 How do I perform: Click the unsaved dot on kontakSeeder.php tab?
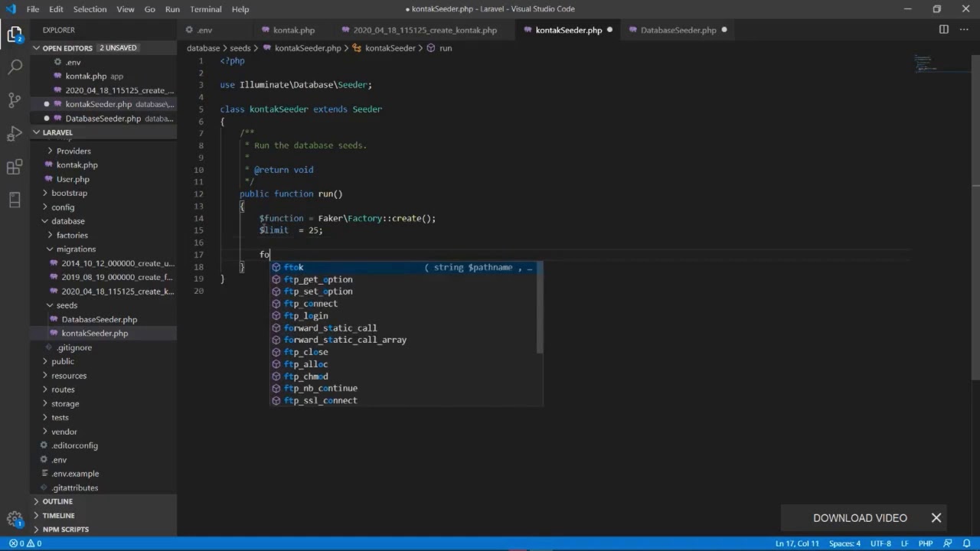tap(609, 30)
